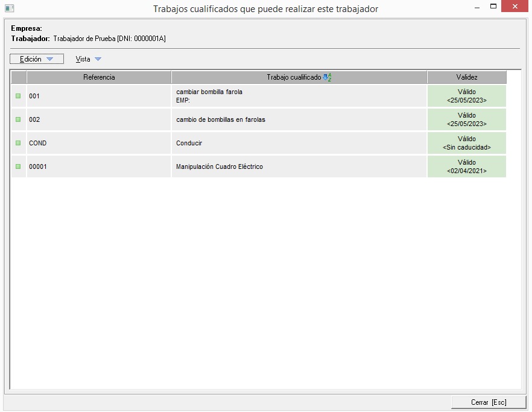The width and height of the screenshot is (532, 412).
Task: Maximize the qualified jobs window
Action: [493, 7]
